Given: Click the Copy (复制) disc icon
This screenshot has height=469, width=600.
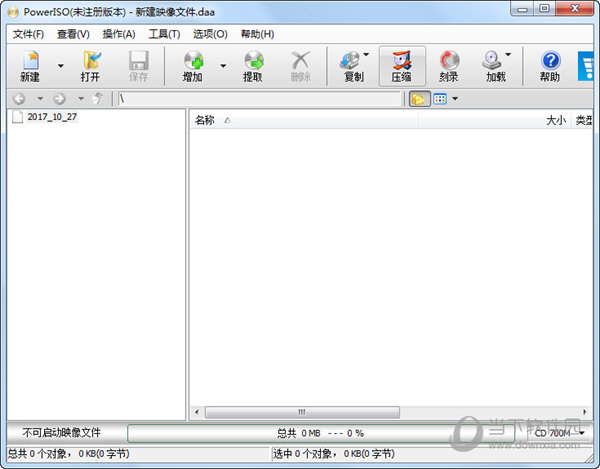Looking at the screenshot, I should (350, 61).
